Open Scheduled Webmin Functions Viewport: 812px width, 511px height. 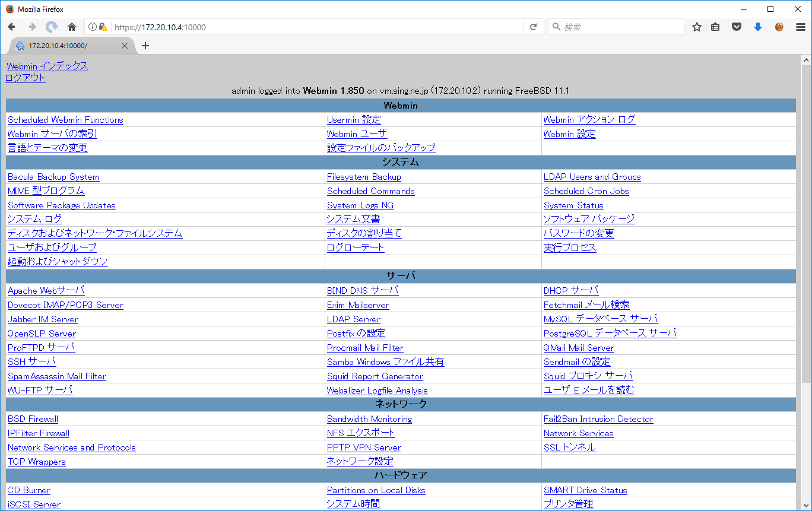[x=65, y=120]
